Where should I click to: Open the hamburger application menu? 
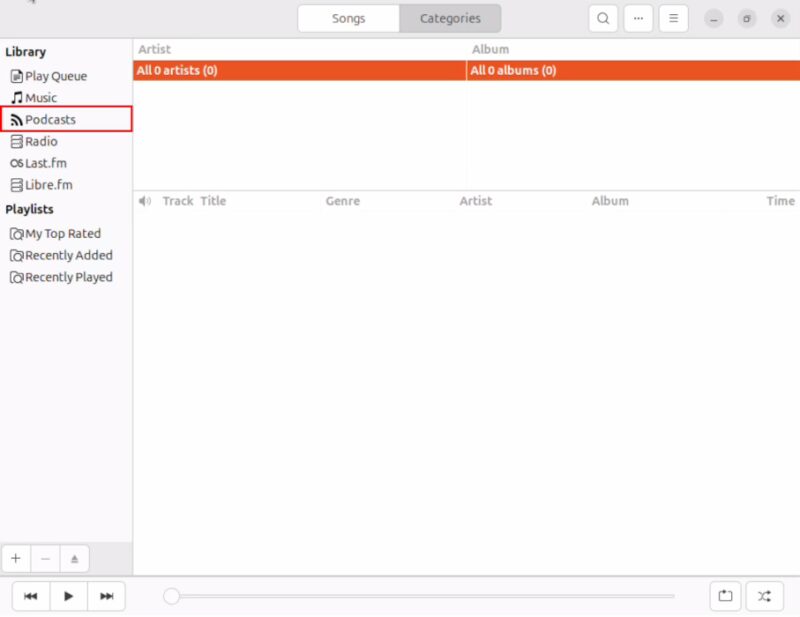pyautogui.click(x=673, y=18)
